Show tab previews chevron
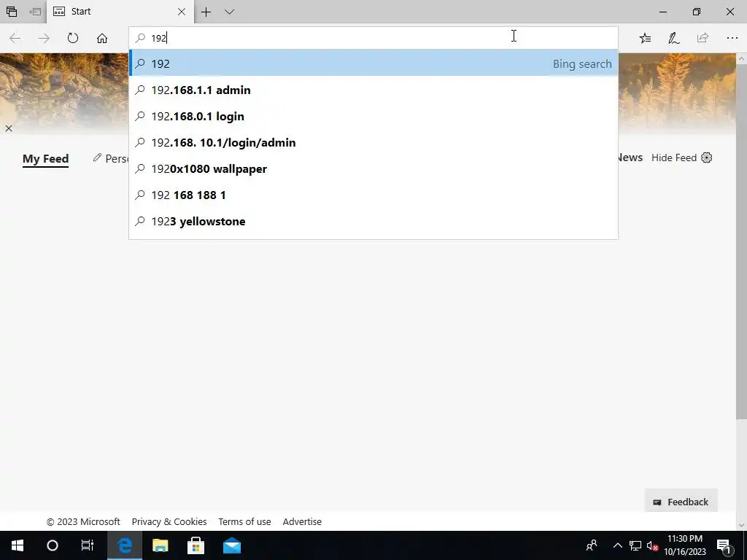 [229, 12]
